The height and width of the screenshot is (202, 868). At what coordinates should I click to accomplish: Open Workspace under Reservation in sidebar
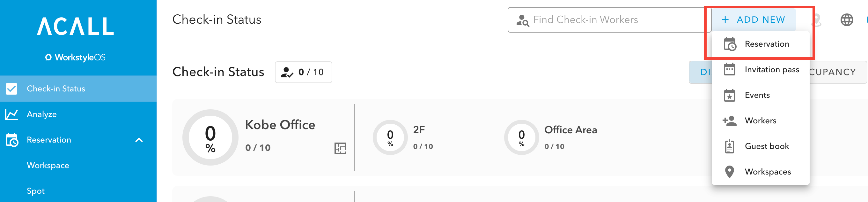point(48,166)
